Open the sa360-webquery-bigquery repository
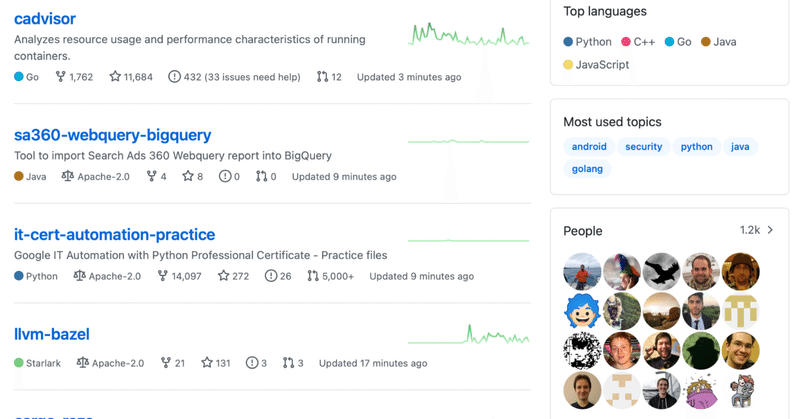Image resolution: width=800 pixels, height=419 pixels. point(112,135)
